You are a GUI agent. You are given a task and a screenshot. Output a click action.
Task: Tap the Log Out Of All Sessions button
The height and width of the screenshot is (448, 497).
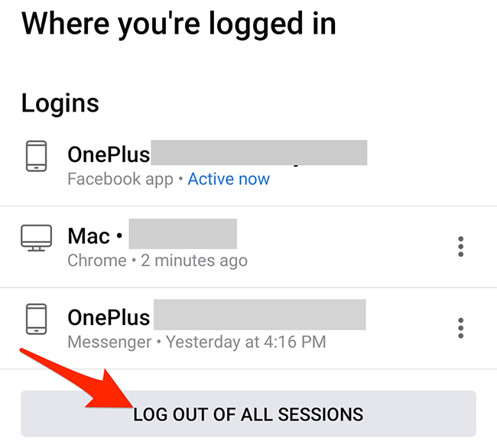tap(248, 414)
